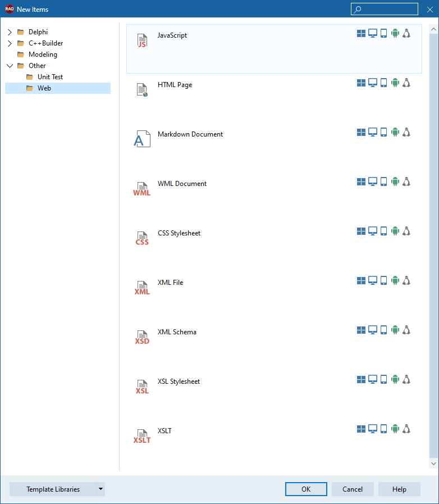Select the XML Schema label

tap(177, 333)
